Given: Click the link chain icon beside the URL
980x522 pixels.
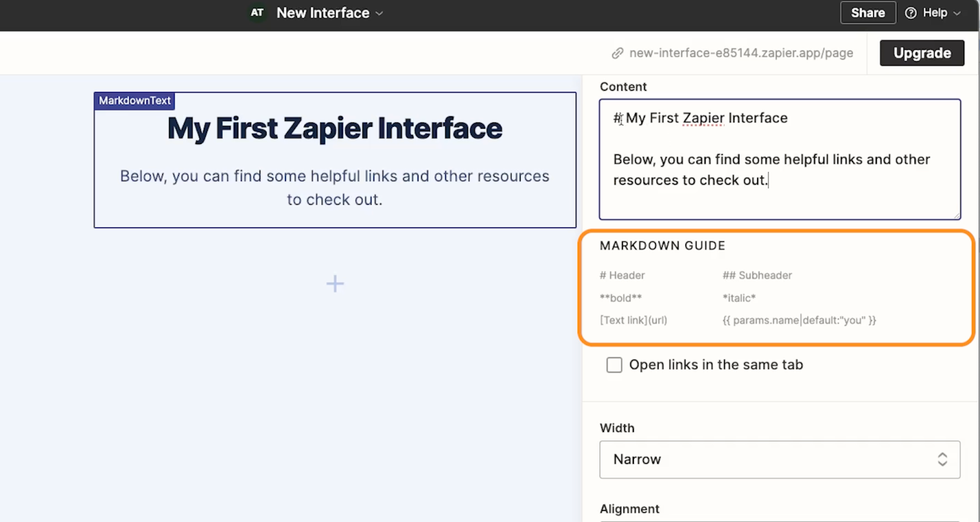Looking at the screenshot, I should pos(617,53).
